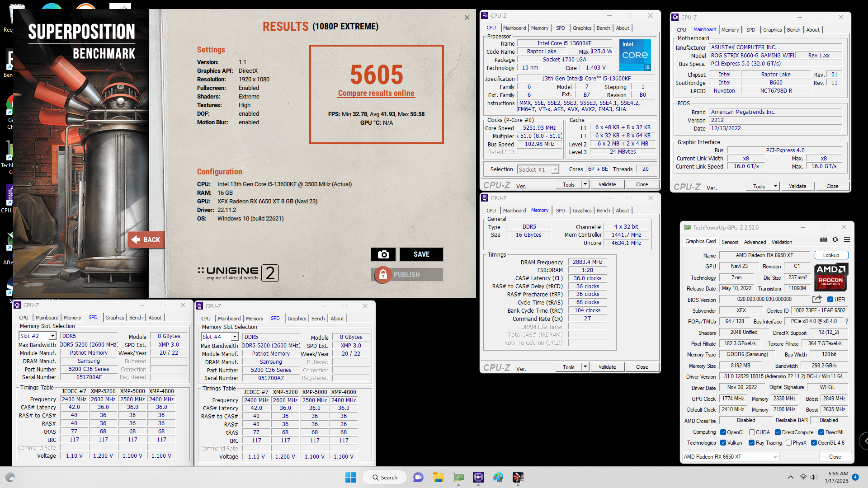The height and width of the screenshot is (488, 868).
Task: Open the Slot #4 memory slot dropdown
Action: tap(235, 337)
